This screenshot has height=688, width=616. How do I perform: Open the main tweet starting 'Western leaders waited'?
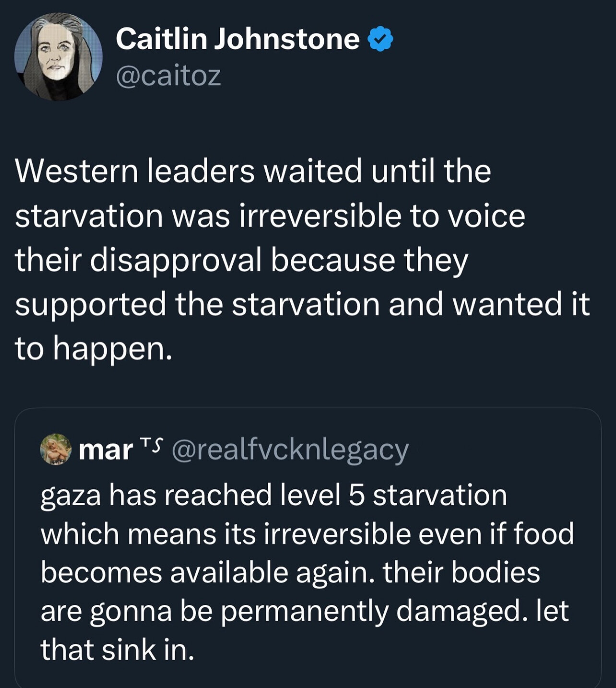(x=302, y=260)
